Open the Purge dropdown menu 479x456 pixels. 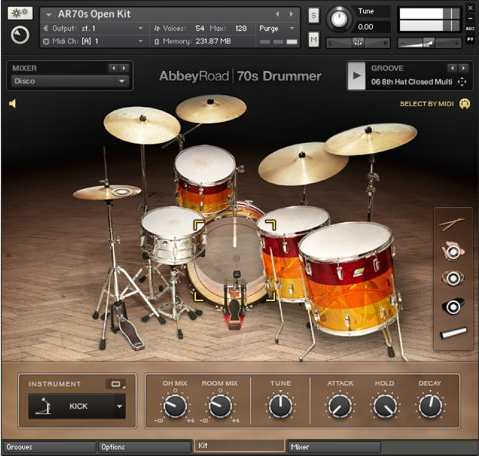click(277, 28)
